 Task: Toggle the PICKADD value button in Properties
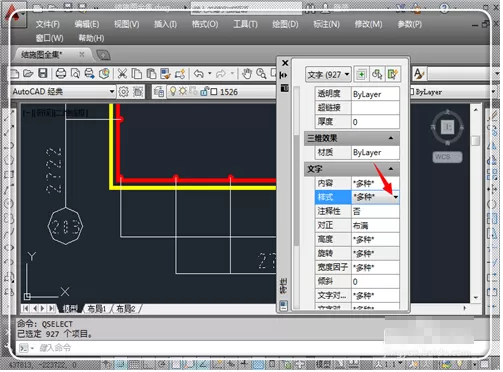click(x=361, y=74)
